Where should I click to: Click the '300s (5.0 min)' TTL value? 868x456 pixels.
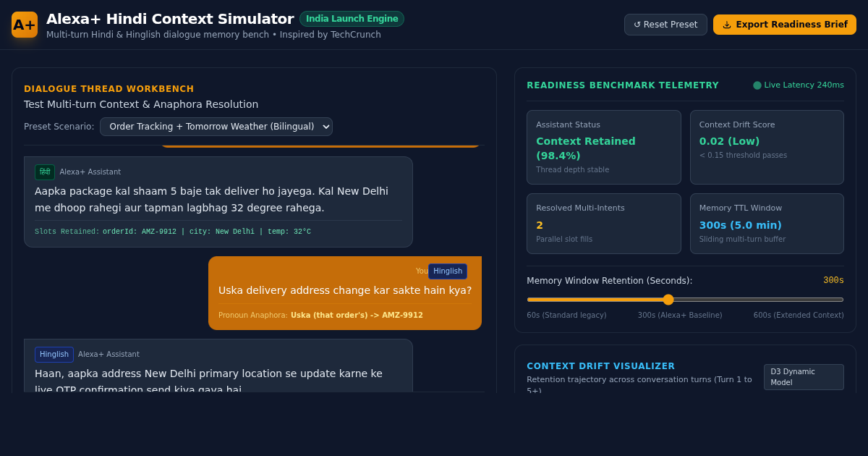[x=740, y=225]
